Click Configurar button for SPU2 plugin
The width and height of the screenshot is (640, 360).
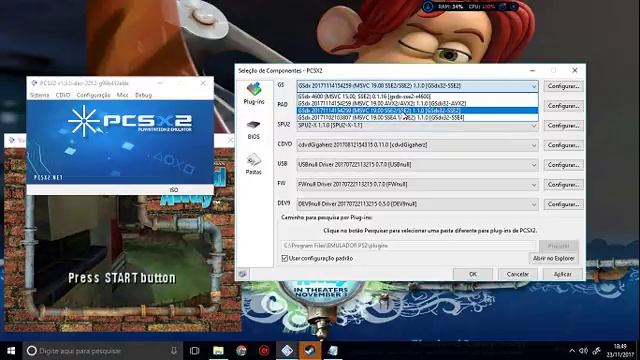point(563,125)
